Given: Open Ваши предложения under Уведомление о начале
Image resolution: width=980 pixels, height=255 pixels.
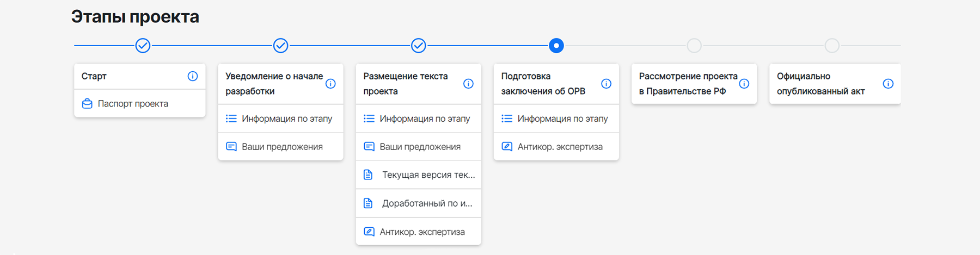Looking at the screenshot, I should [282, 147].
